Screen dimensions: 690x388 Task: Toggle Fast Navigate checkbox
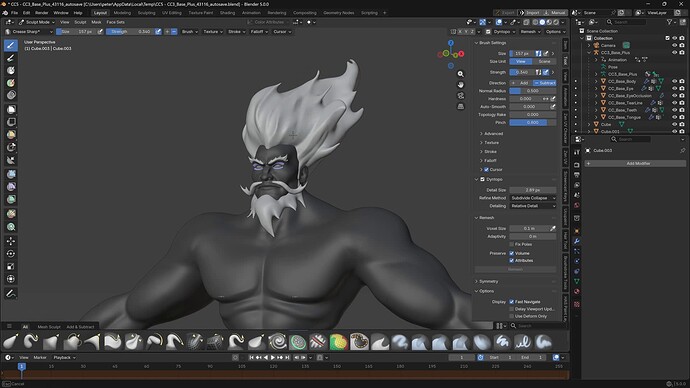(512, 302)
